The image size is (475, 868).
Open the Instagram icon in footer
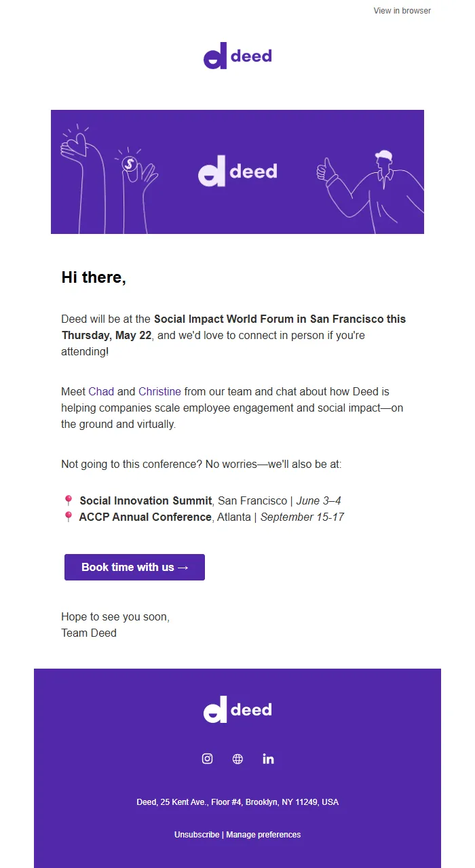pyautogui.click(x=208, y=759)
